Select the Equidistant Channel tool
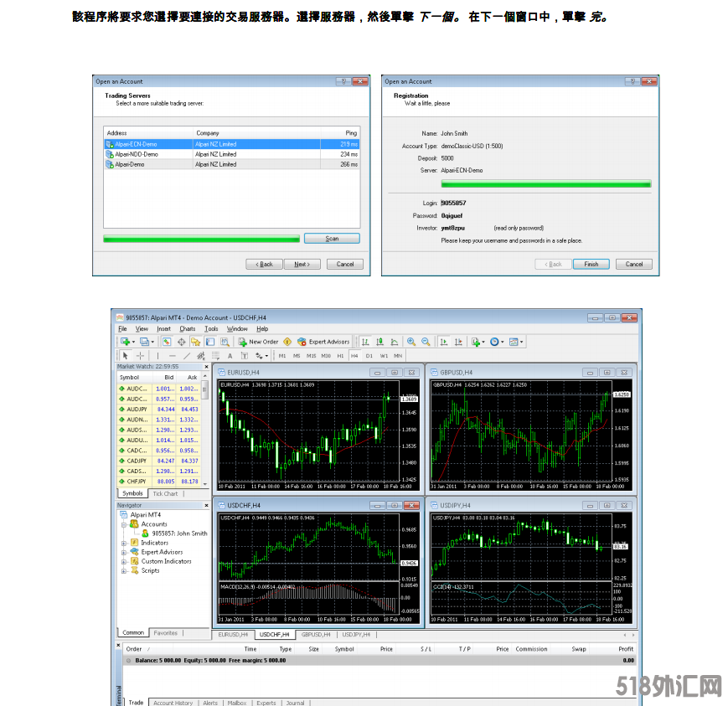 click(x=201, y=356)
